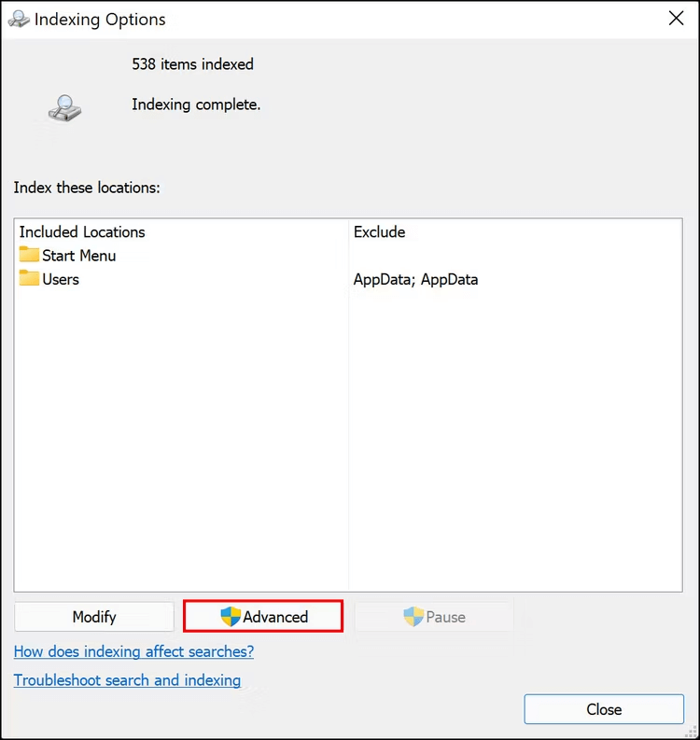Close the dialog with the Close button
This screenshot has height=740, width=700.
pos(604,709)
